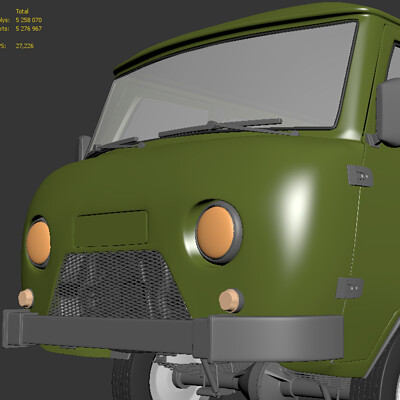Select the lower door hinge
This screenshot has height=400, width=400.
(349, 288)
